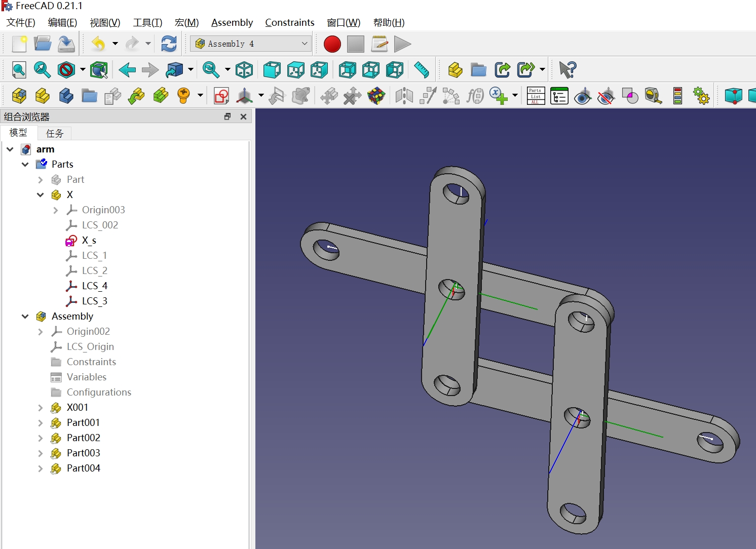This screenshot has width=756, height=549.
Task: Click the What's This help cursor
Action: point(568,70)
